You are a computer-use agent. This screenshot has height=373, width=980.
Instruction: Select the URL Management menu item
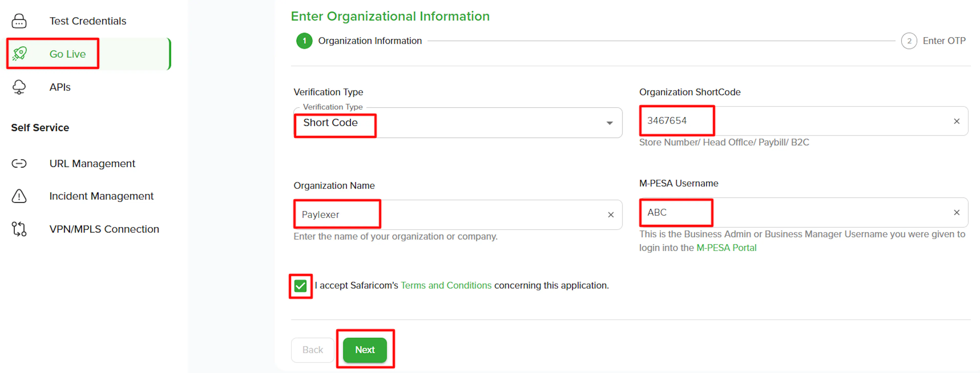coord(92,163)
